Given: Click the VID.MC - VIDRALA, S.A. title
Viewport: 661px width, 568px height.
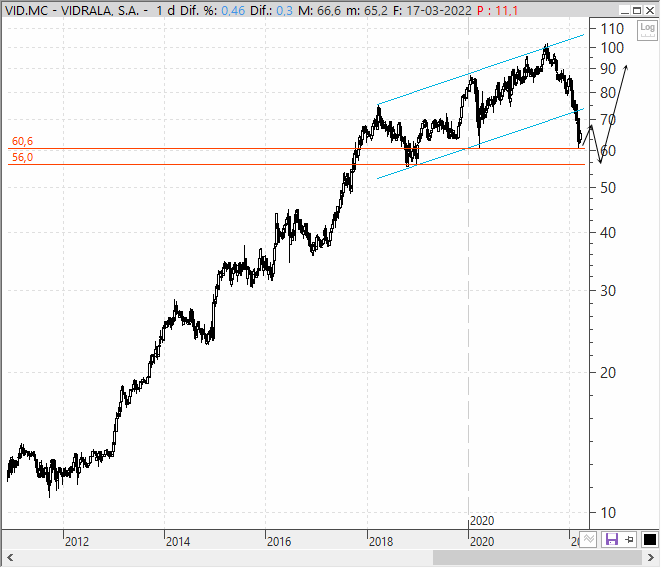Looking at the screenshot, I should [72, 11].
